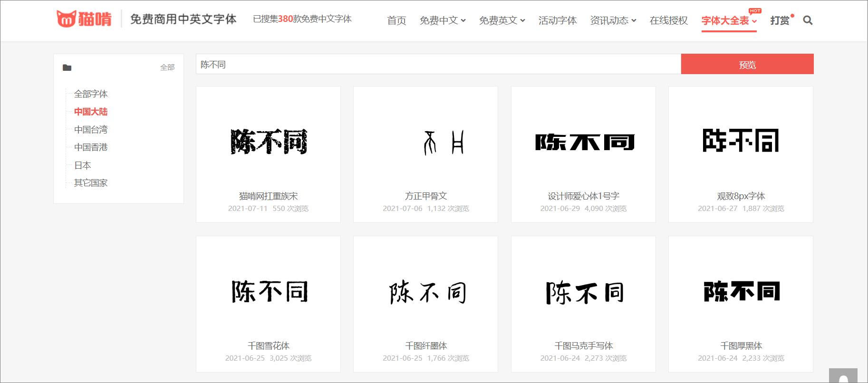Click the 千图纤墨体 title link
This screenshot has width=868, height=383.
426,345
